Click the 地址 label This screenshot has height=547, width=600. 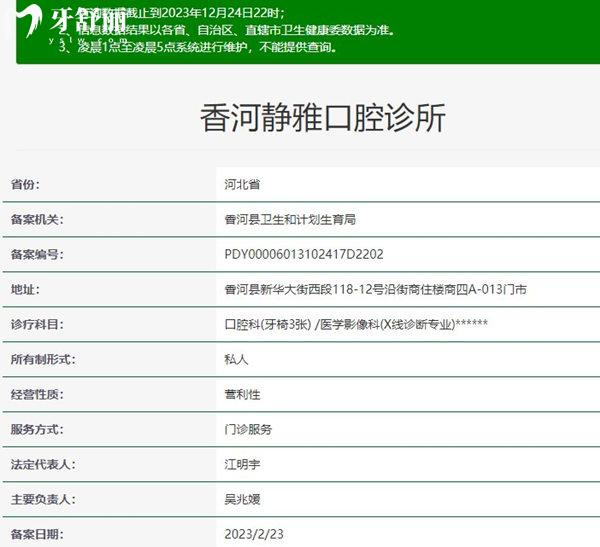point(25,290)
